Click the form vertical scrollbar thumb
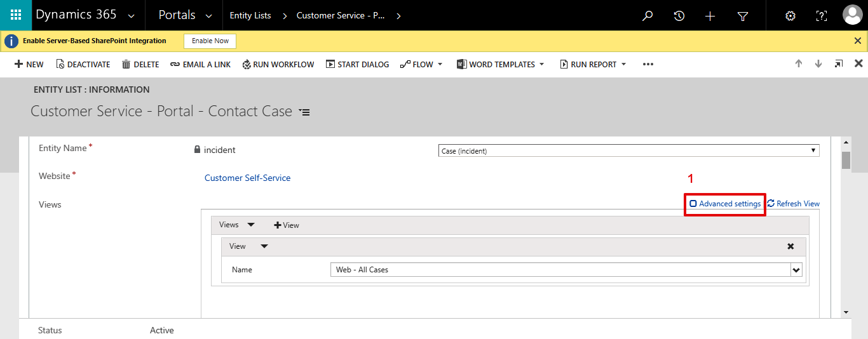The image size is (868, 339). tap(846, 160)
